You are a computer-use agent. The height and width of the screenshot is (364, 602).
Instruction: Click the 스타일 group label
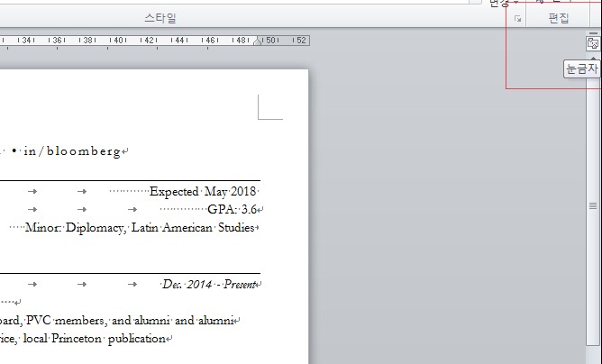160,18
